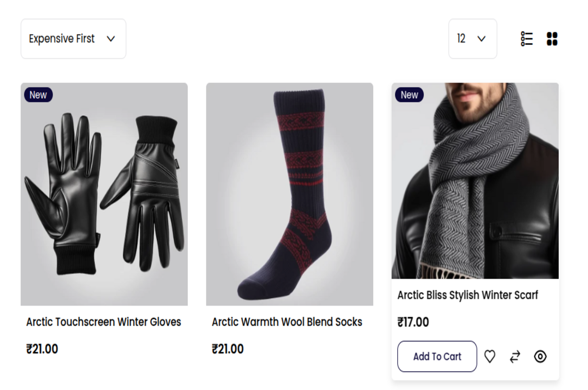Viewport: 588px width, 390px height.
Task: Open Arctic Bliss Stylish Winter Scarf link
Action: click(x=468, y=295)
